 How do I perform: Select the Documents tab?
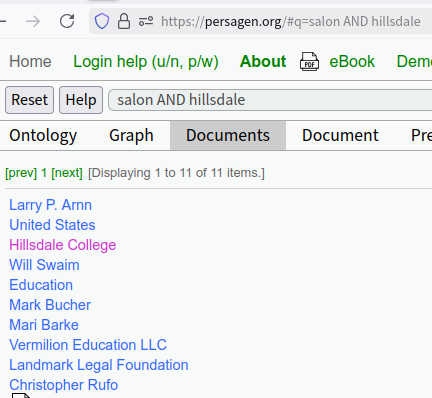(228, 135)
